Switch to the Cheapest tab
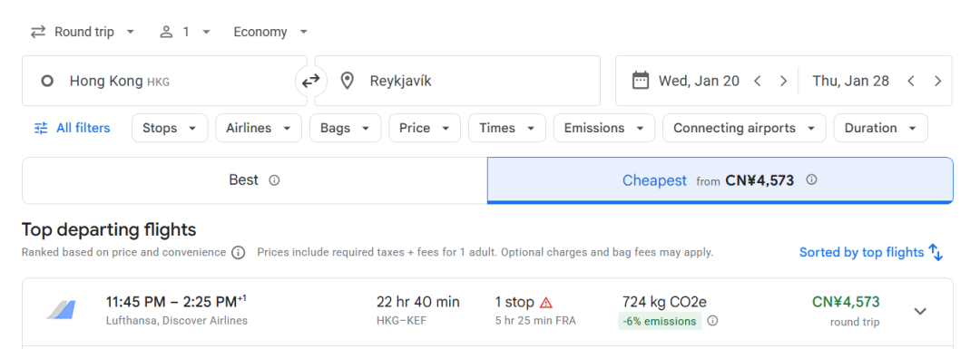The width and height of the screenshot is (980, 349). tap(720, 180)
